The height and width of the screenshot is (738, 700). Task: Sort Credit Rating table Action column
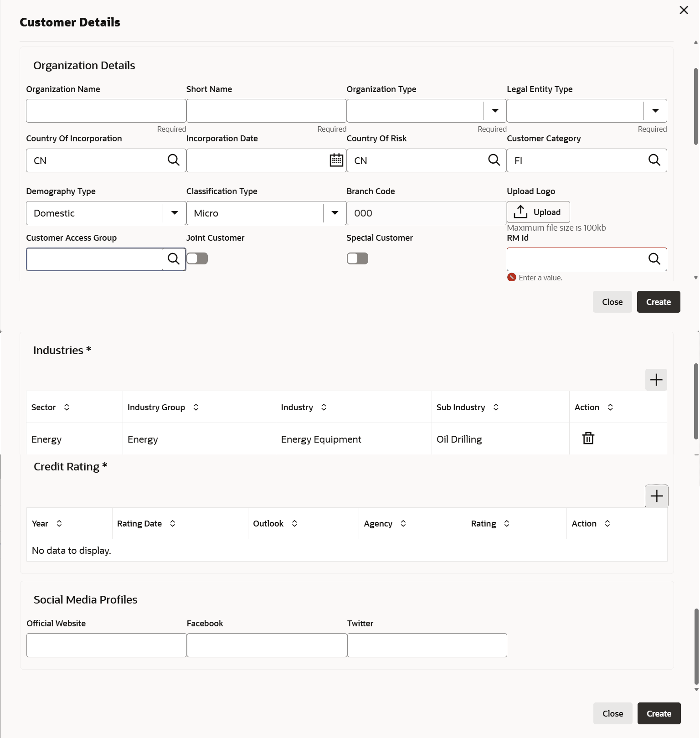point(607,523)
